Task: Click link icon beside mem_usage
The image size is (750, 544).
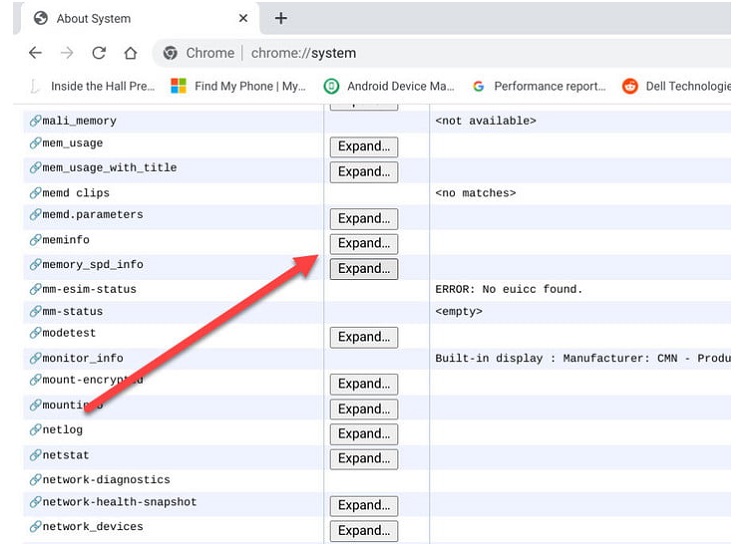Action: tap(35, 143)
